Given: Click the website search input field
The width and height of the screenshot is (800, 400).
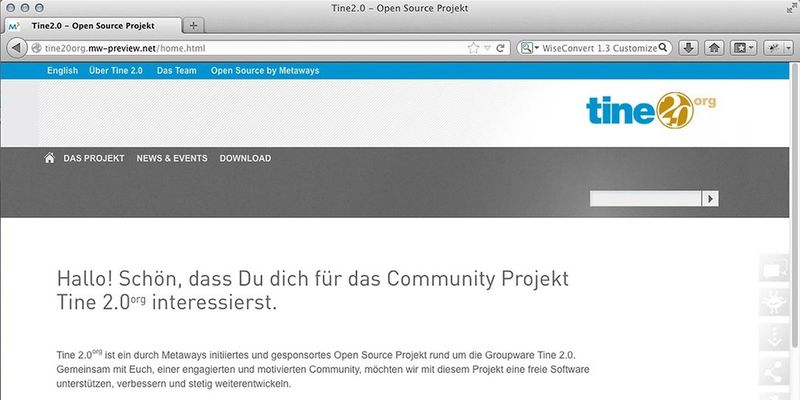Looking at the screenshot, I should click(x=645, y=199).
